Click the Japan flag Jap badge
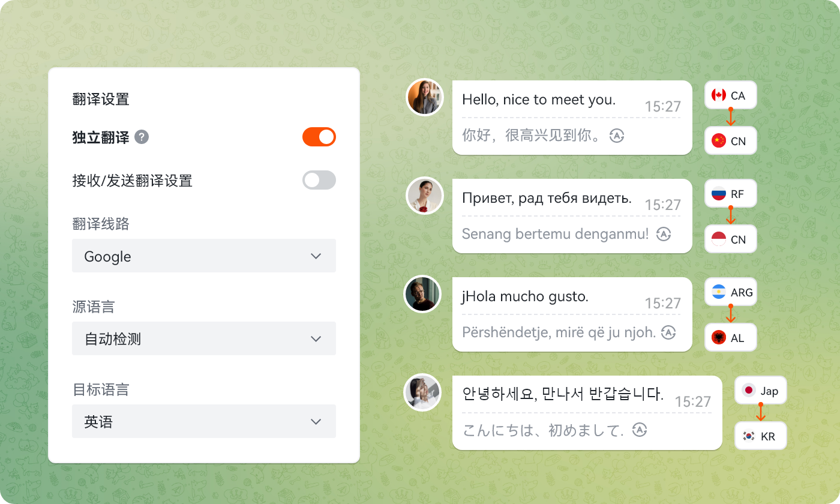 pos(760,391)
